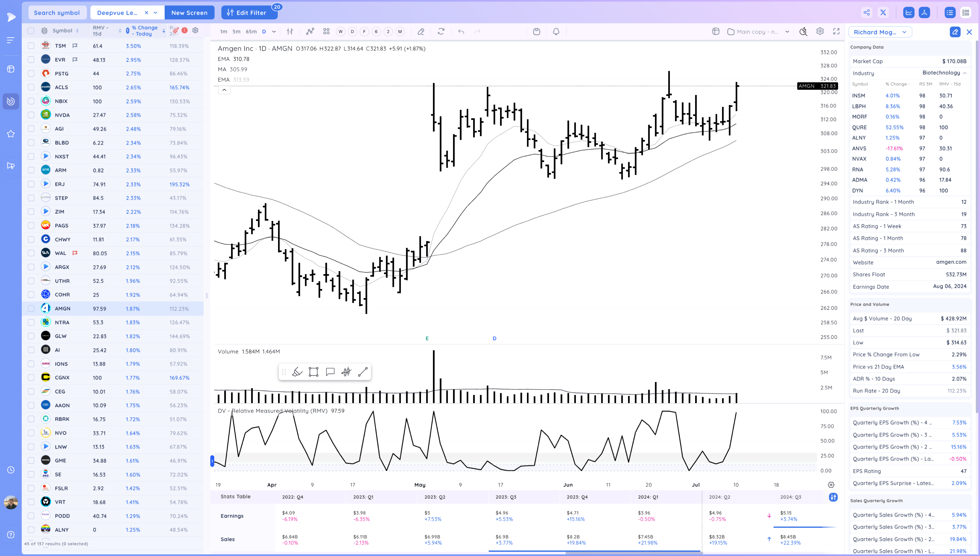
Task: Click the eraser drawing icon in toolbar
Action: pyautogui.click(x=421, y=32)
